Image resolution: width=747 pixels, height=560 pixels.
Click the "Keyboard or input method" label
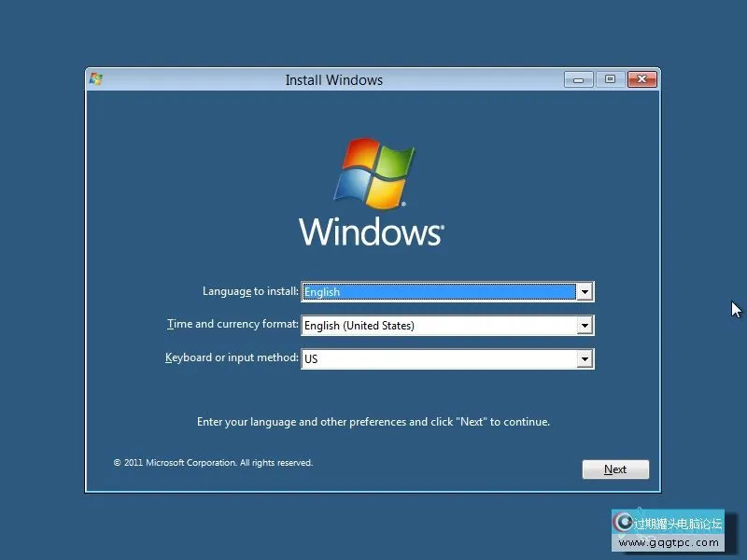[232, 358]
